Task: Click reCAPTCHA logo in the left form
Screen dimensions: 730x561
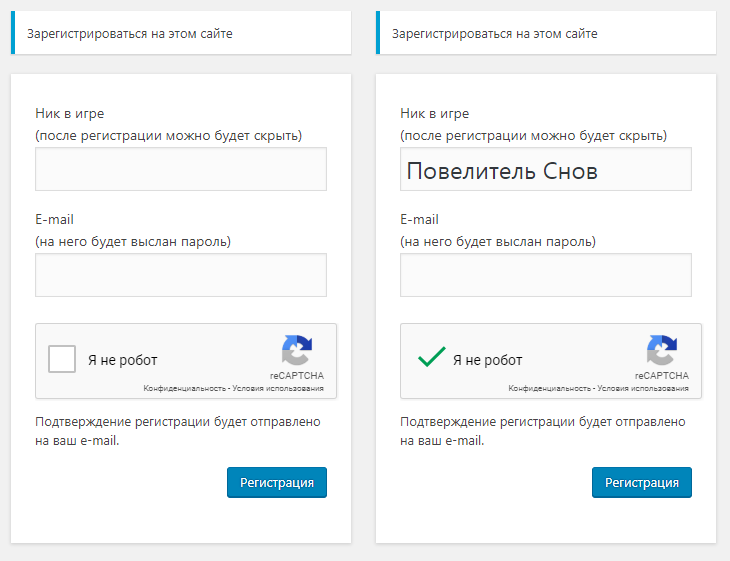Action: [x=297, y=350]
